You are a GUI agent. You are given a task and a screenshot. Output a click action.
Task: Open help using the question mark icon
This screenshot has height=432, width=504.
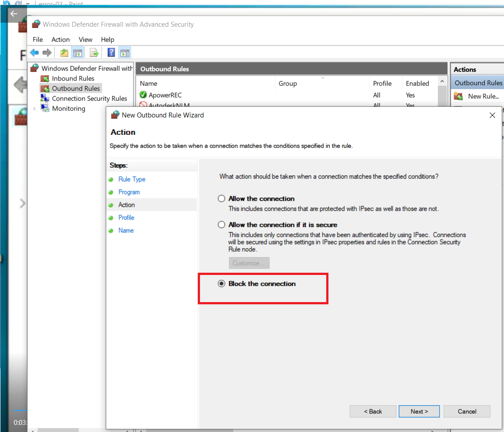(111, 52)
